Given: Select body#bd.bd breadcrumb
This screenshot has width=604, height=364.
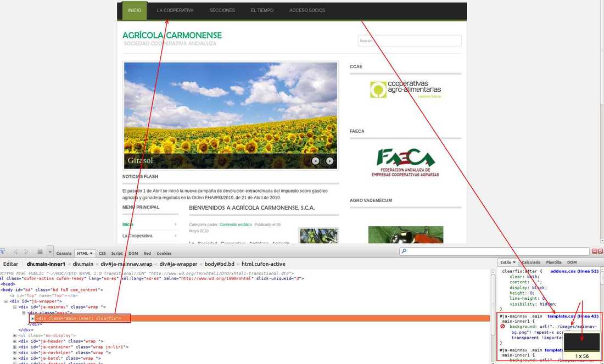Looking at the screenshot, I should pos(219,264).
